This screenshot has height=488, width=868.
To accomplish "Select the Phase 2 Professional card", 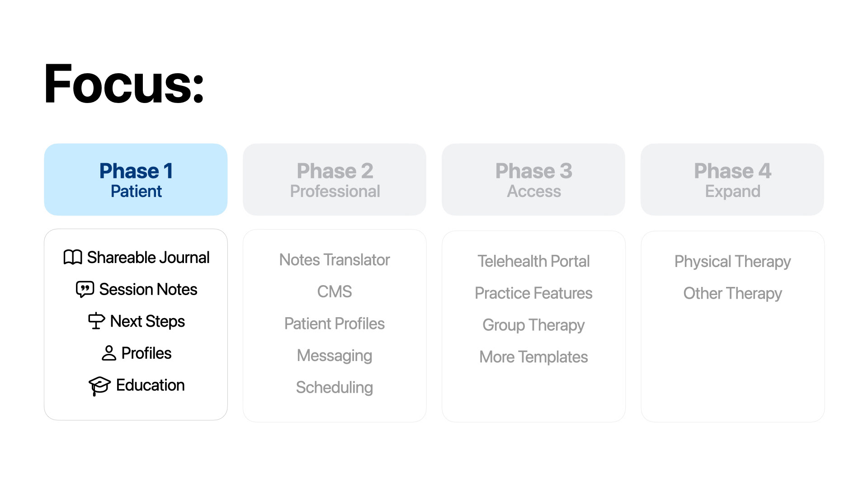I will pyautogui.click(x=335, y=179).
